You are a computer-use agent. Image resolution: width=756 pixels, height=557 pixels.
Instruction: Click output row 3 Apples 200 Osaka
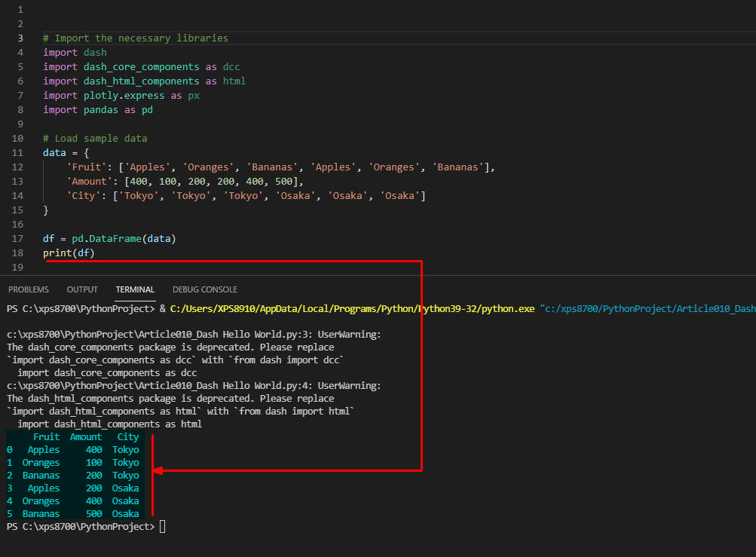73,488
